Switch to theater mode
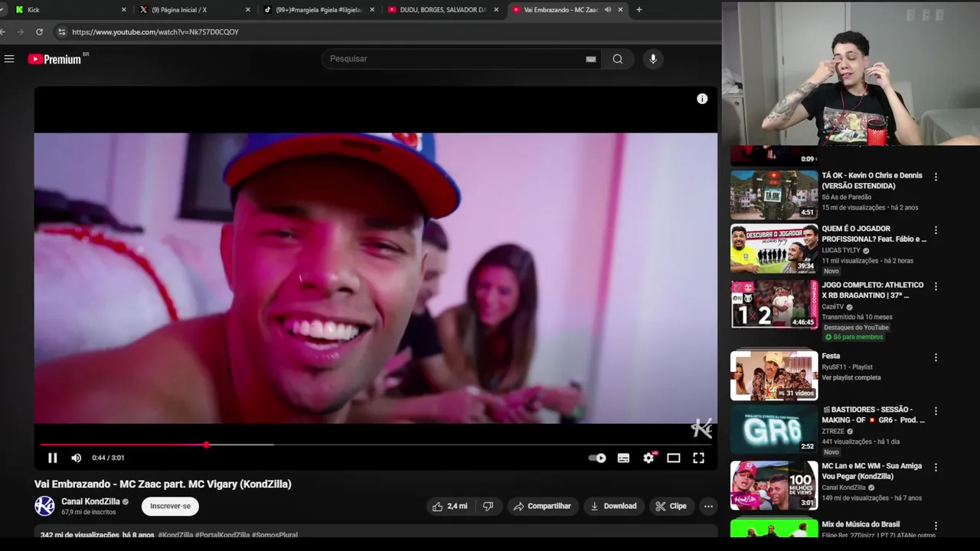This screenshot has height=551, width=980. (674, 458)
